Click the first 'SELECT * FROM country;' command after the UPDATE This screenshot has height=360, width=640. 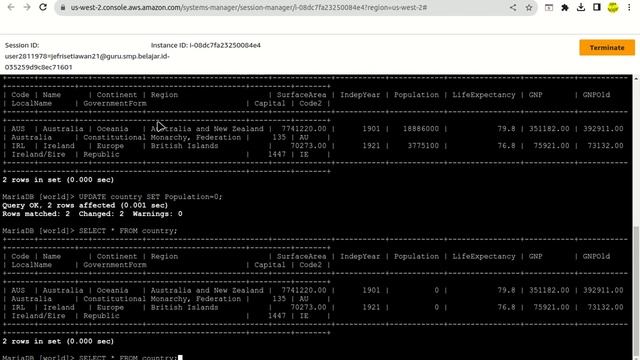click(128, 231)
